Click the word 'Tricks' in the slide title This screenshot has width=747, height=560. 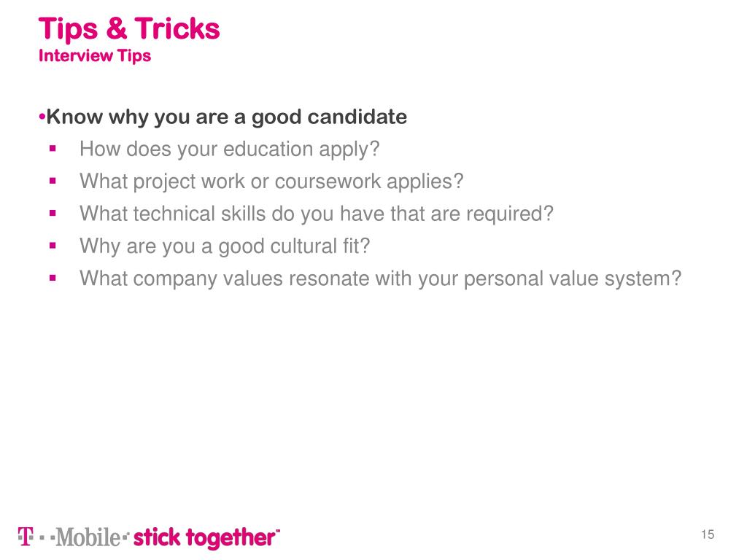click(177, 29)
